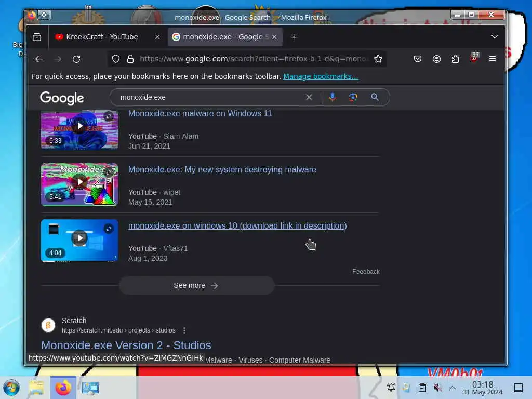Click the notifications bell tray icon
Viewport: 532px width, 399px height.
[x=391, y=387]
